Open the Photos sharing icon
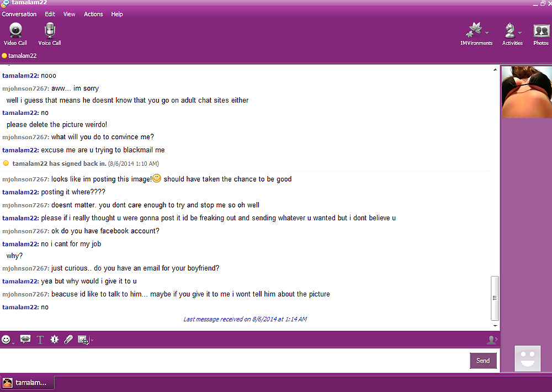 coord(540,33)
